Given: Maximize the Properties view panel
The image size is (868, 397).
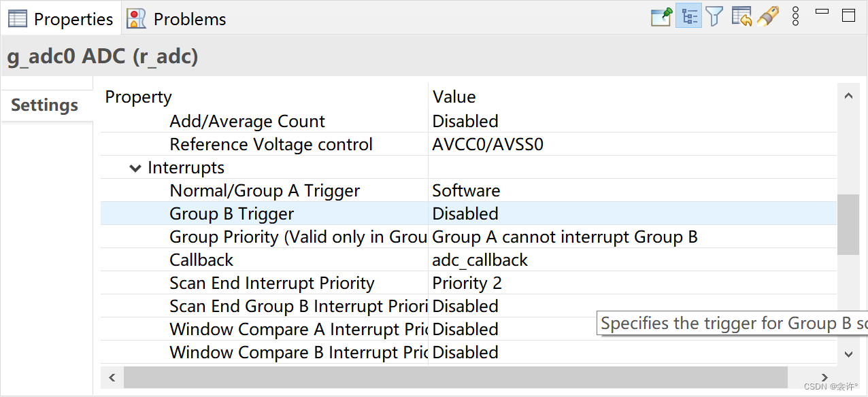Looking at the screenshot, I should pyautogui.click(x=848, y=16).
